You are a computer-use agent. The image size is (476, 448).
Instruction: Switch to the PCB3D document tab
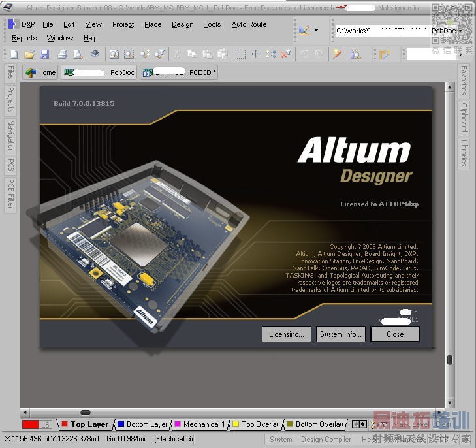(178, 72)
